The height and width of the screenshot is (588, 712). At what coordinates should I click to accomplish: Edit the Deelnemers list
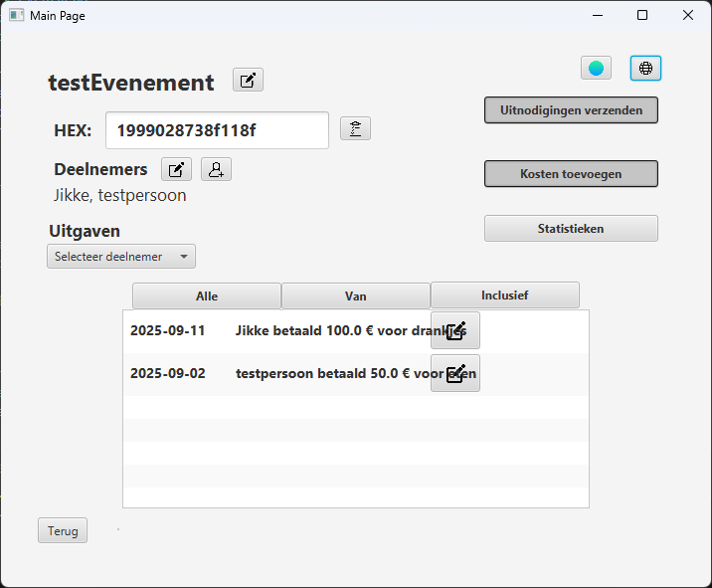tap(176, 169)
